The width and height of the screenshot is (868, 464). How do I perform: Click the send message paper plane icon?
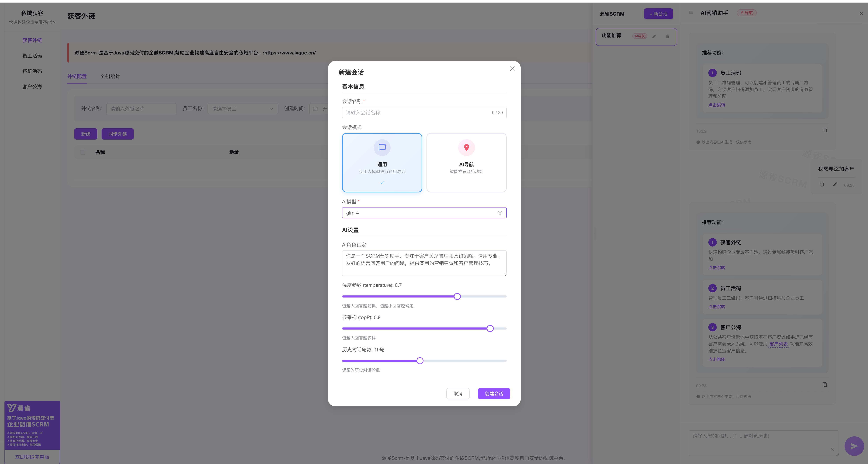[853, 446]
